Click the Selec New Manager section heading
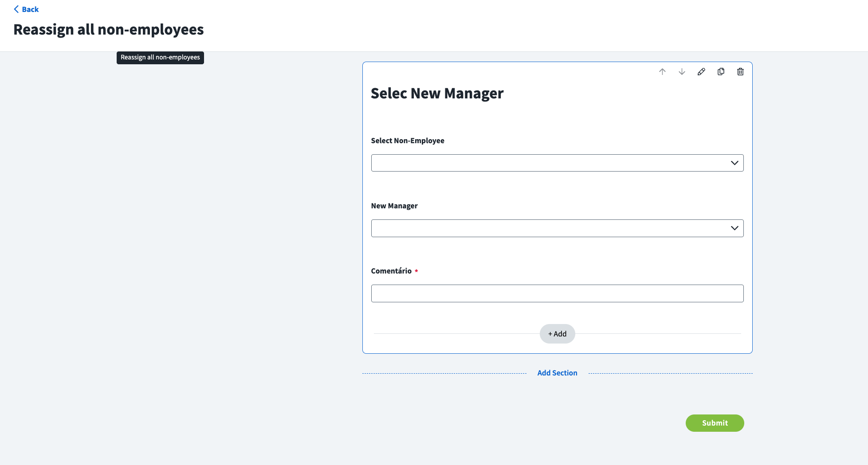Viewport: 868px width, 465px height. [x=437, y=94]
